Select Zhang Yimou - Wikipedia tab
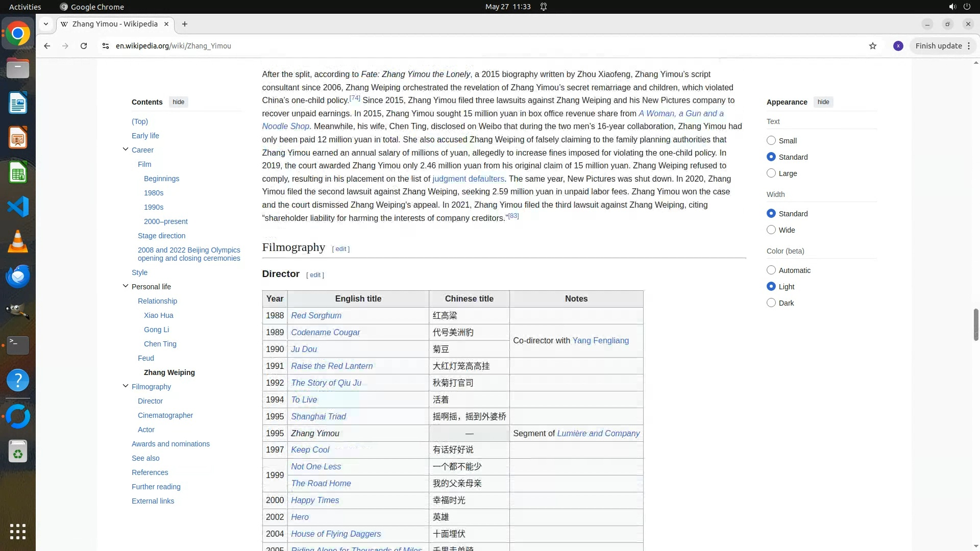Viewport: 980px width, 551px height. 115,24
